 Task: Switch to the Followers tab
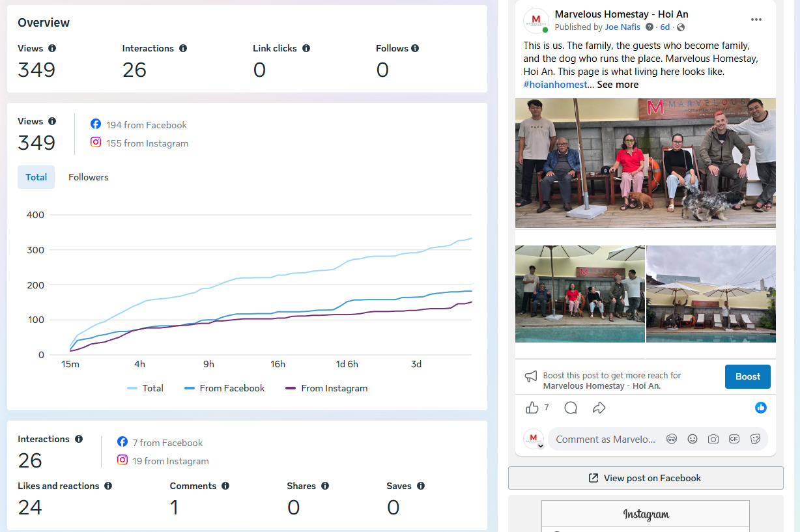tap(89, 177)
